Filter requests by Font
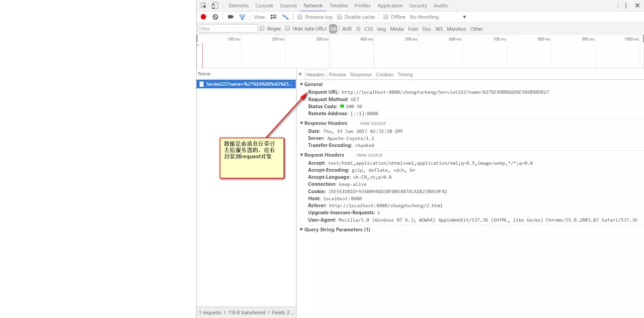This screenshot has width=644, height=318. pos(413,29)
